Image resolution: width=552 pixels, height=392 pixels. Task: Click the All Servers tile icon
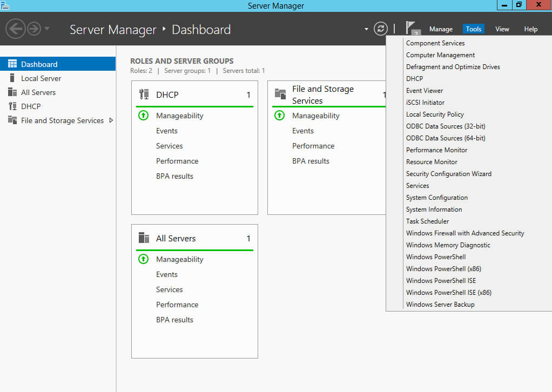[144, 238]
